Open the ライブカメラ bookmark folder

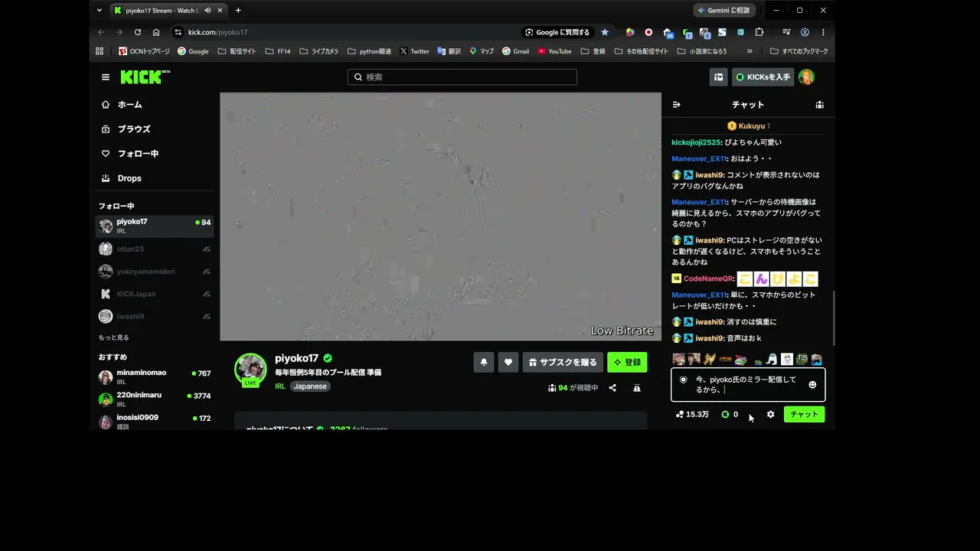point(319,51)
